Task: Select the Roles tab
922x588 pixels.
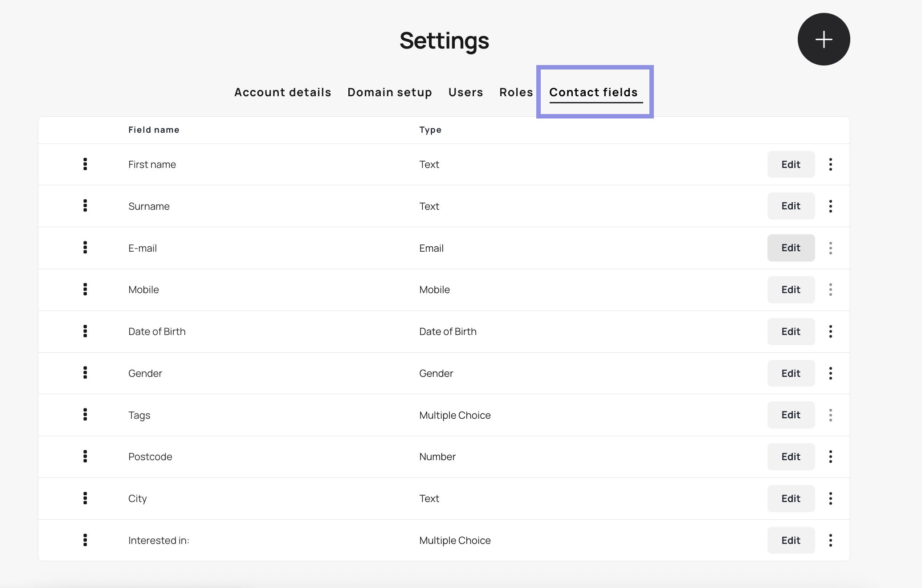Action: click(516, 92)
